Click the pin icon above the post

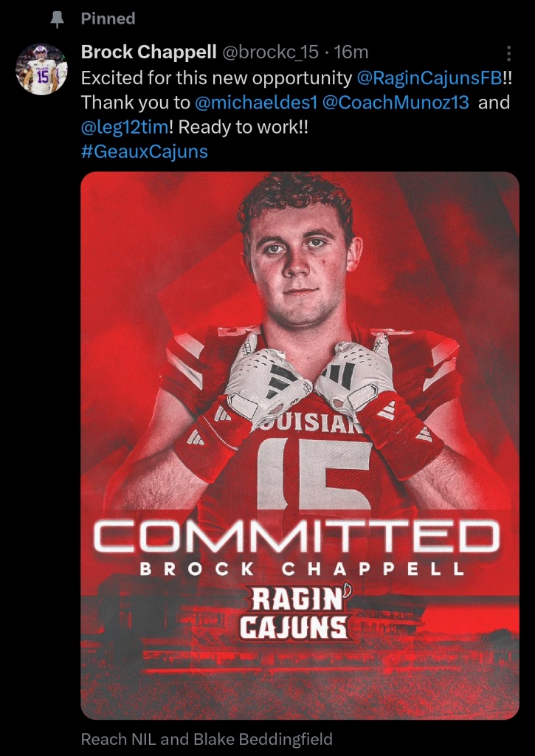tap(57, 20)
